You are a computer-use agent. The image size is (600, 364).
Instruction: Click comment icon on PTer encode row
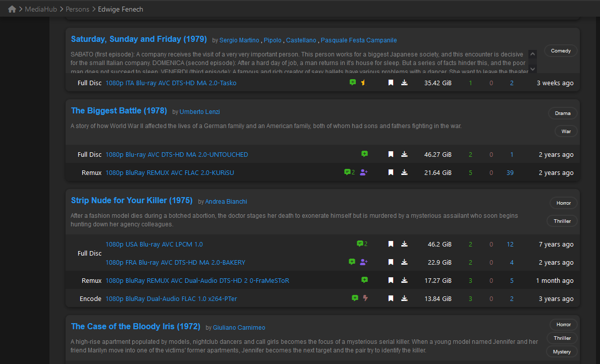pos(355,298)
